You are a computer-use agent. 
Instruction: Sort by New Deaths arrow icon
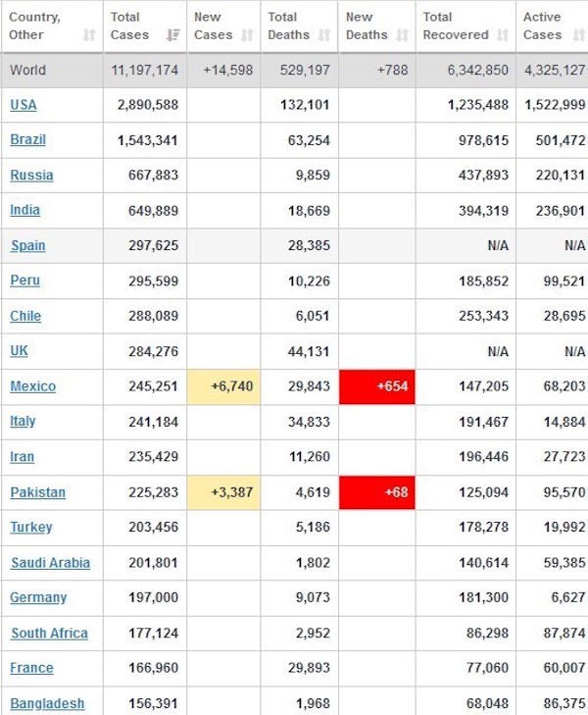(x=402, y=35)
